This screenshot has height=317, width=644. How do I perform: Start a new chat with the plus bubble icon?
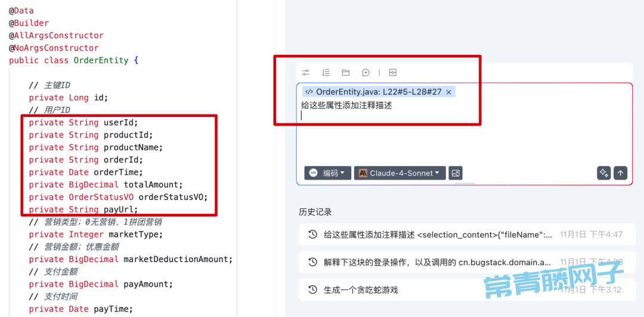pos(366,73)
